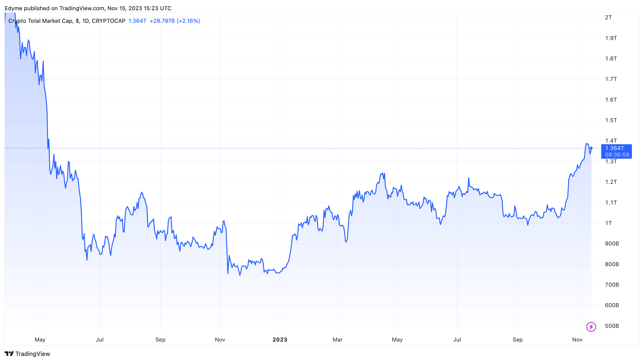Click the 'Edyme published on TradingView.com' caption
The image size is (644, 362).
pos(54,8)
